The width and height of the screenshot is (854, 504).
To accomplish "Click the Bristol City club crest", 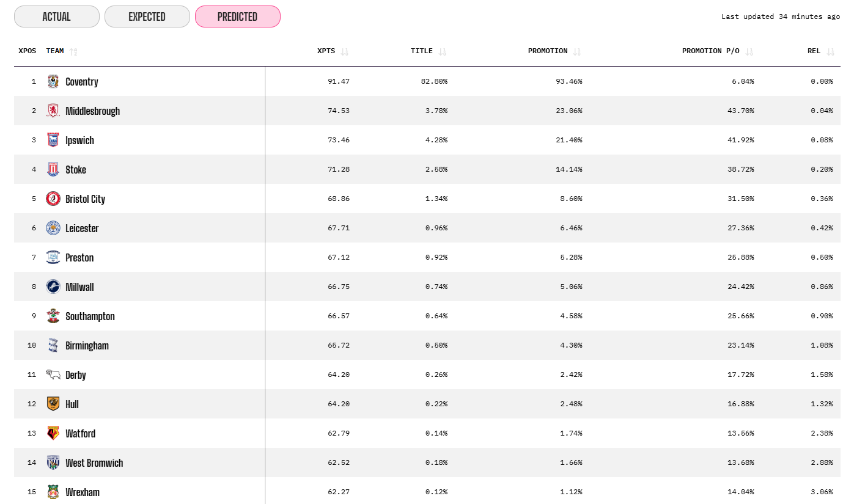I will pyautogui.click(x=53, y=199).
